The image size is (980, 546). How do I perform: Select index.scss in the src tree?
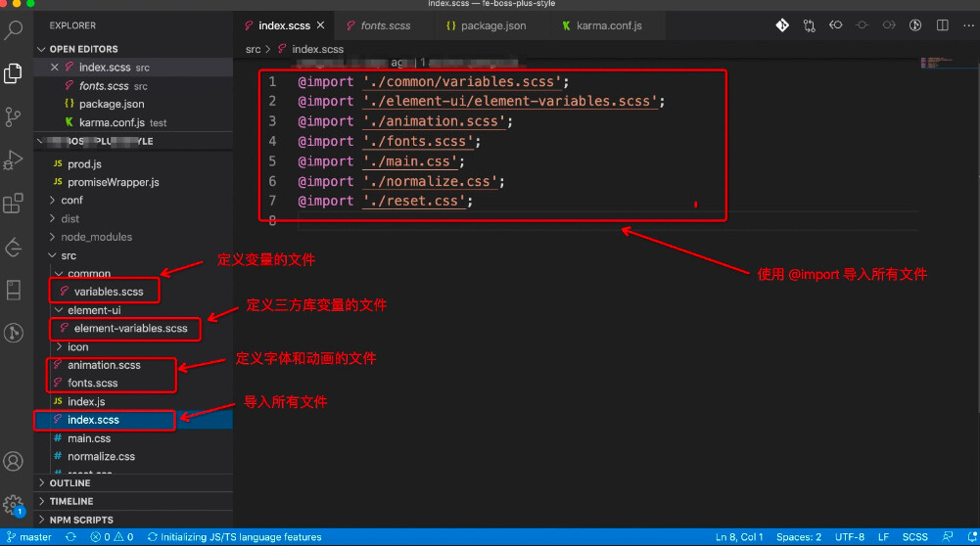92,420
